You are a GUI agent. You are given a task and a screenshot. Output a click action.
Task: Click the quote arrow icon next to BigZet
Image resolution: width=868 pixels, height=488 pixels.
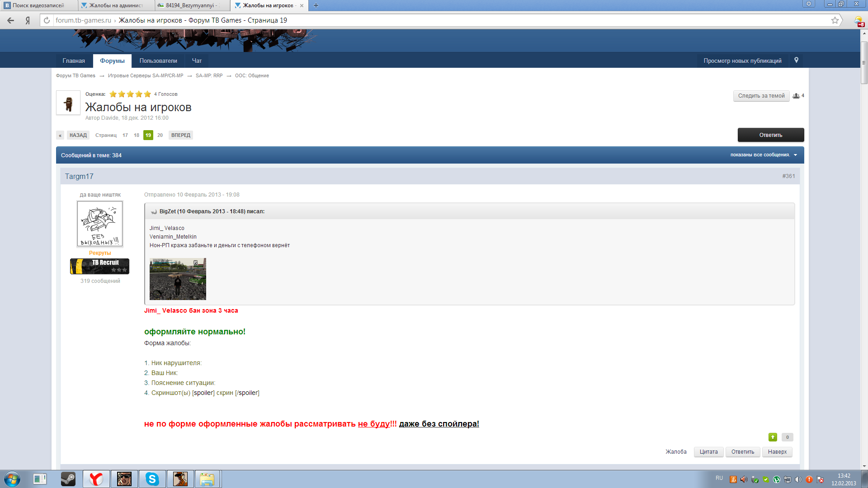click(154, 211)
